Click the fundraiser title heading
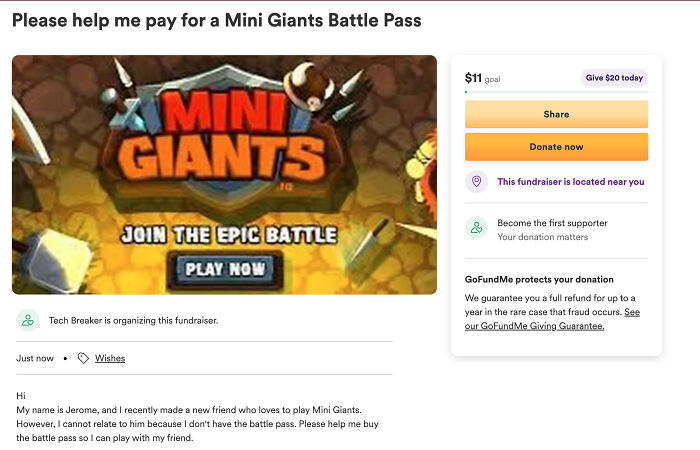Screen dimensions: 700x450 (217, 20)
